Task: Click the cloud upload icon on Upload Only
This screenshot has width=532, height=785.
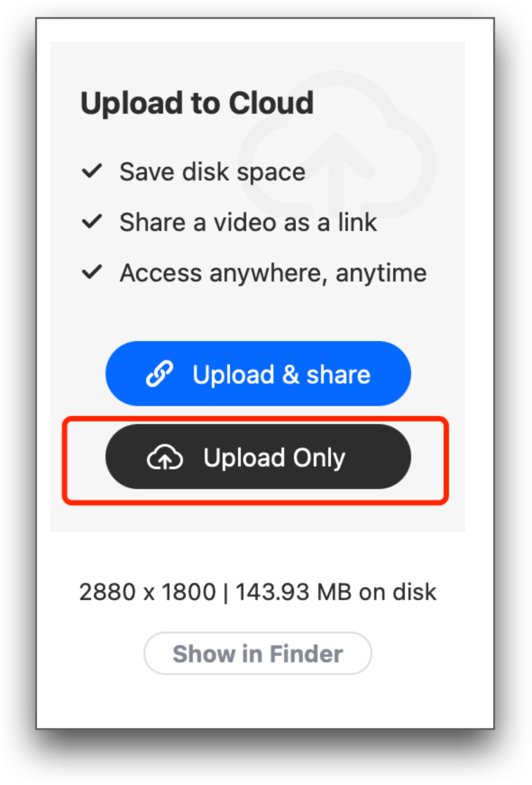Action: coord(165,457)
